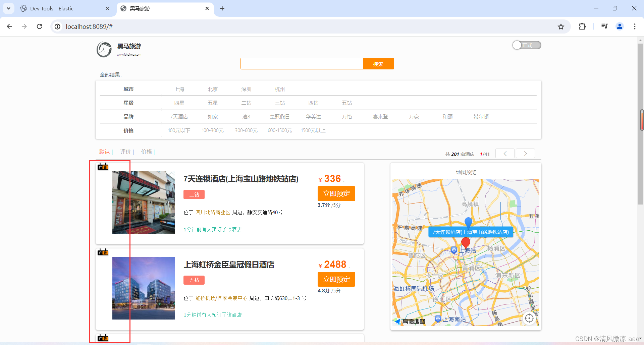Image resolution: width=644 pixels, height=345 pixels.
Task: Click the ad badge on 上海虹桥金臣皇冠假日酒店 card
Action: tap(103, 252)
